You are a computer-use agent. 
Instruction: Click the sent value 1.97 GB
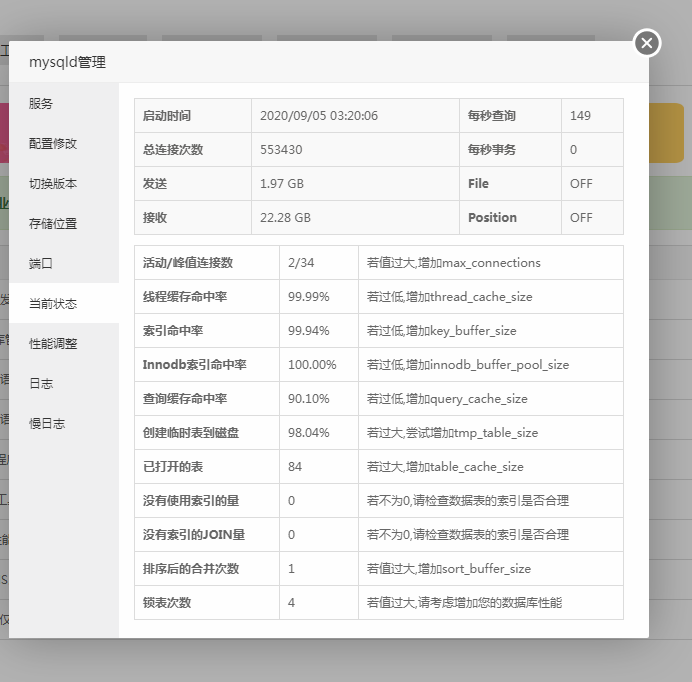pos(282,184)
